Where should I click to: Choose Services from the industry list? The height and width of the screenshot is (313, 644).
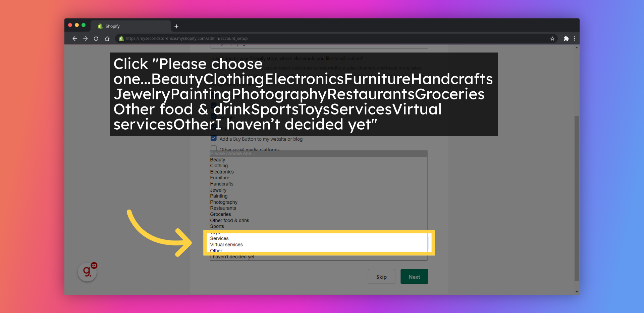point(318,238)
